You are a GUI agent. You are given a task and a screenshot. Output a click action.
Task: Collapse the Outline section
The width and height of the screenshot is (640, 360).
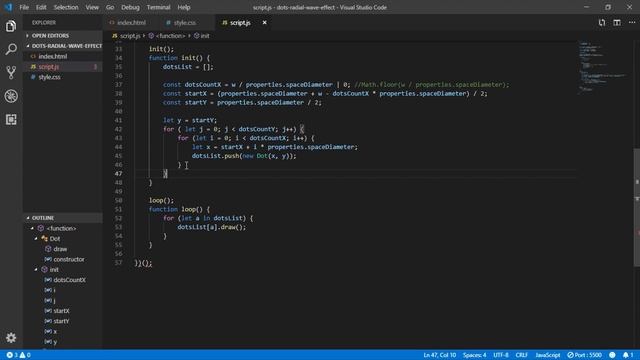tap(62, 218)
